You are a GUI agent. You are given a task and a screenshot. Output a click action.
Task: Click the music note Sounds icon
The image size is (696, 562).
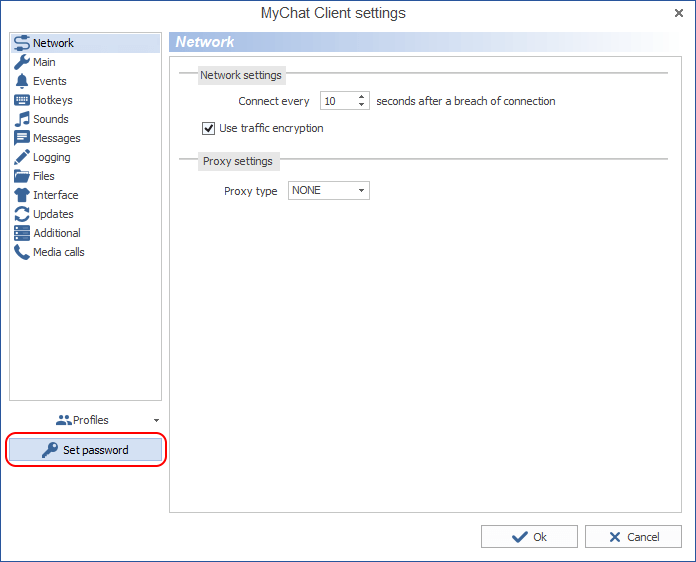tap(22, 119)
